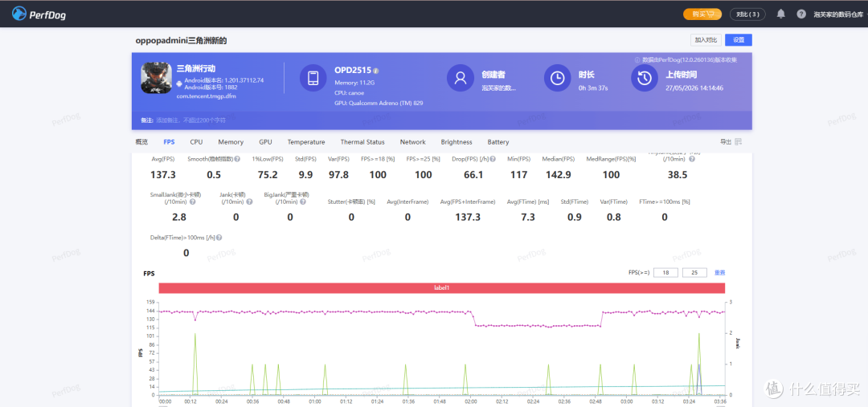Open the Battery tab

pos(498,142)
